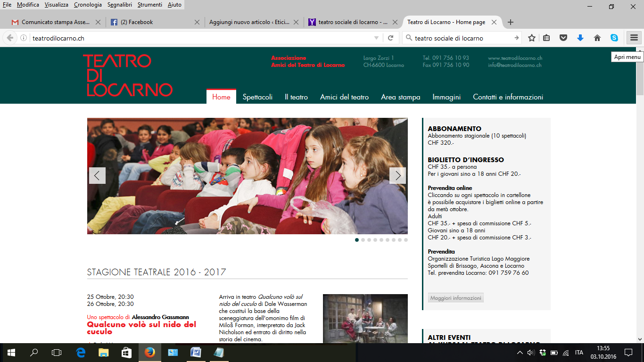Image resolution: width=644 pixels, height=362 pixels.
Task: Select the first slideshow dot
Action: pos(357,240)
